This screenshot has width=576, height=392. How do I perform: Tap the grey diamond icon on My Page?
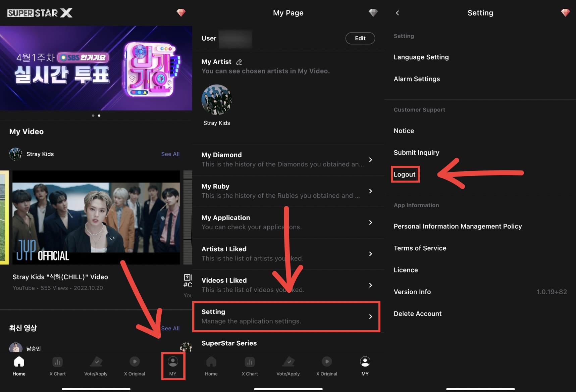[x=373, y=13]
